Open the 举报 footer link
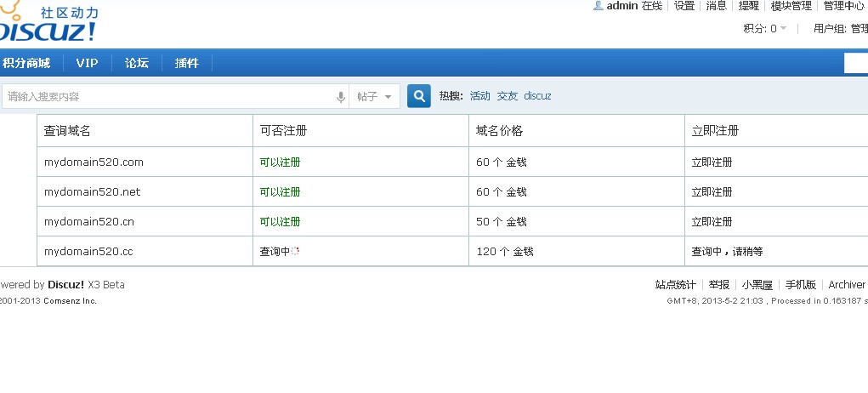This screenshot has width=868, height=393. (x=718, y=285)
